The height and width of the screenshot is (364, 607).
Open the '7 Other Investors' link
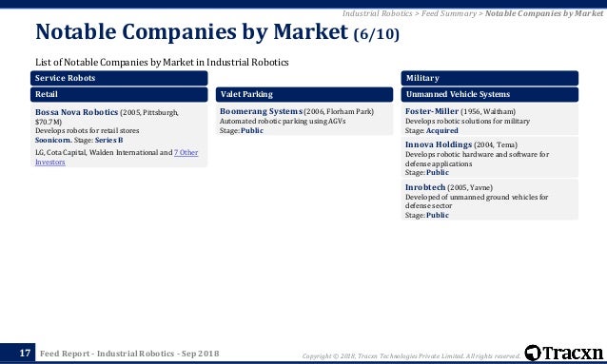(x=116, y=157)
